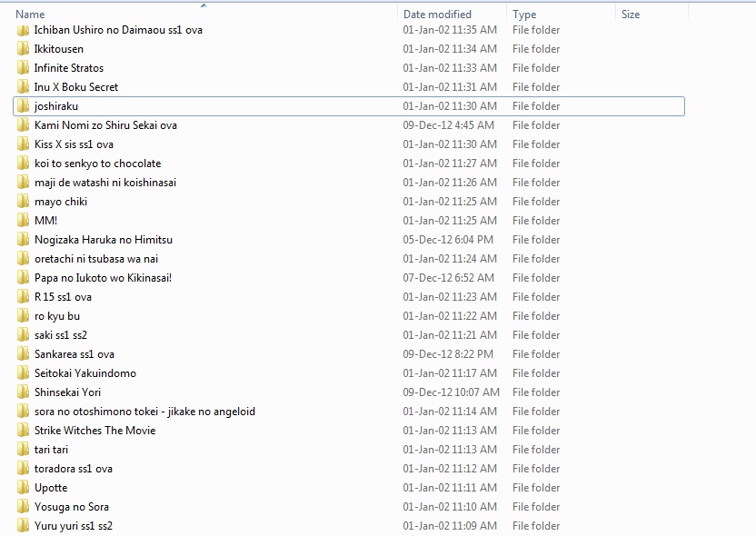Image resolution: width=756 pixels, height=536 pixels.
Task: Click the tari tari folder icon
Action: coord(23,450)
